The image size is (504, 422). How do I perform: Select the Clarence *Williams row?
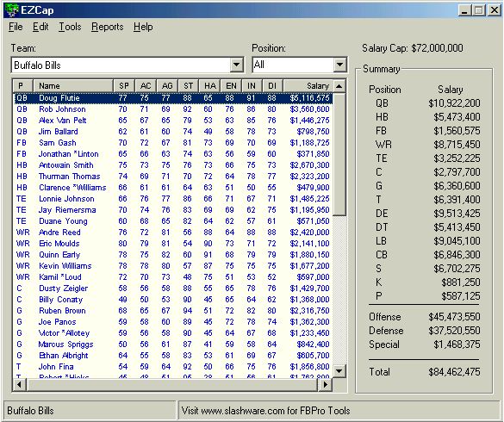173,188
